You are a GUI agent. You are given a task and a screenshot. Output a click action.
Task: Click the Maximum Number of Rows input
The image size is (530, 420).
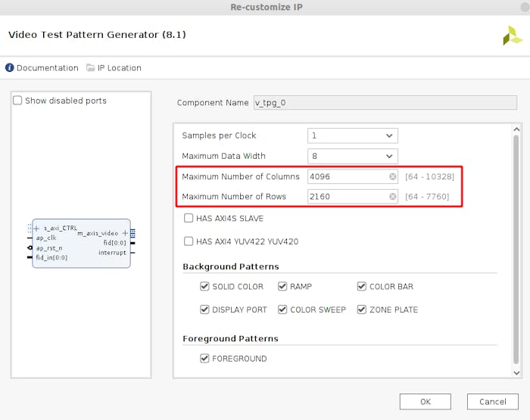coord(348,197)
